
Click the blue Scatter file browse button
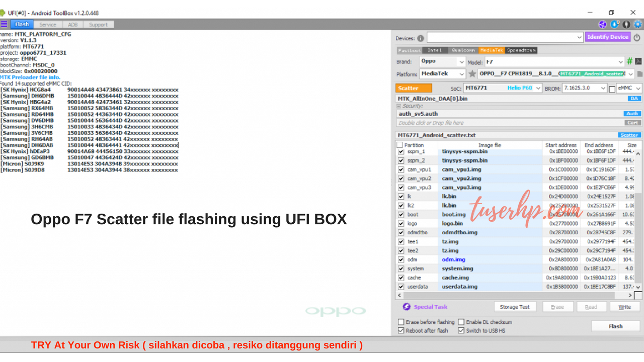629,135
